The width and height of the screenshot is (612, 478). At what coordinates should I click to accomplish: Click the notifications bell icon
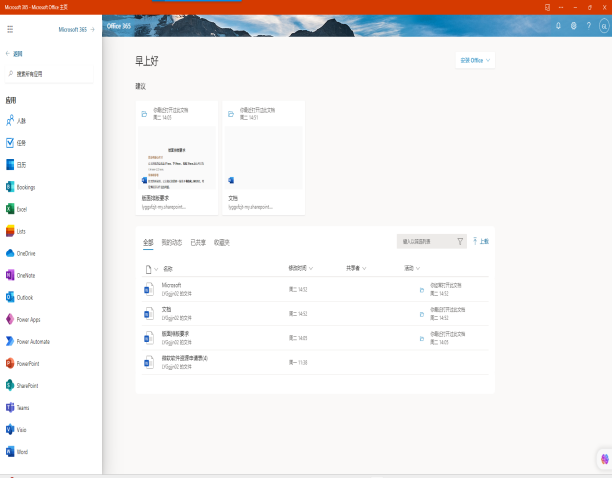[x=558, y=26]
